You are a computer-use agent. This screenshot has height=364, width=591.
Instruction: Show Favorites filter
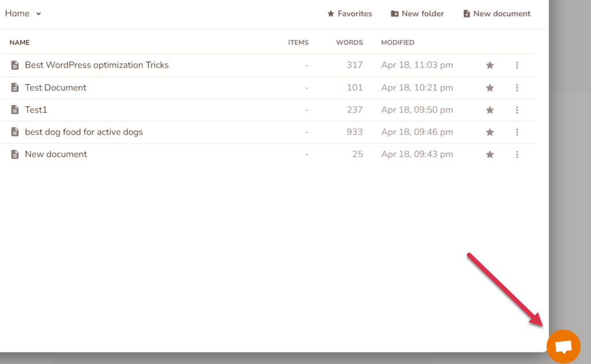point(350,13)
